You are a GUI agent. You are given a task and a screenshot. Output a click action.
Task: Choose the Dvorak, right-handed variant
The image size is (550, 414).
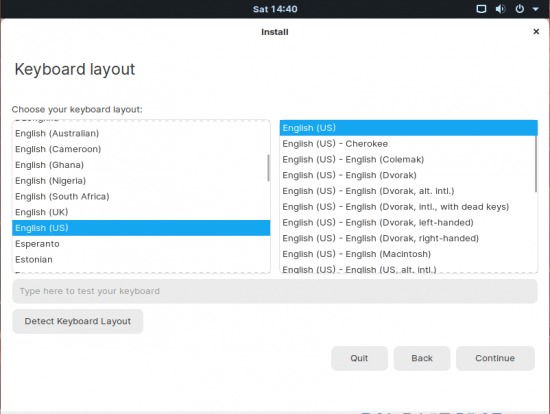[409, 239]
